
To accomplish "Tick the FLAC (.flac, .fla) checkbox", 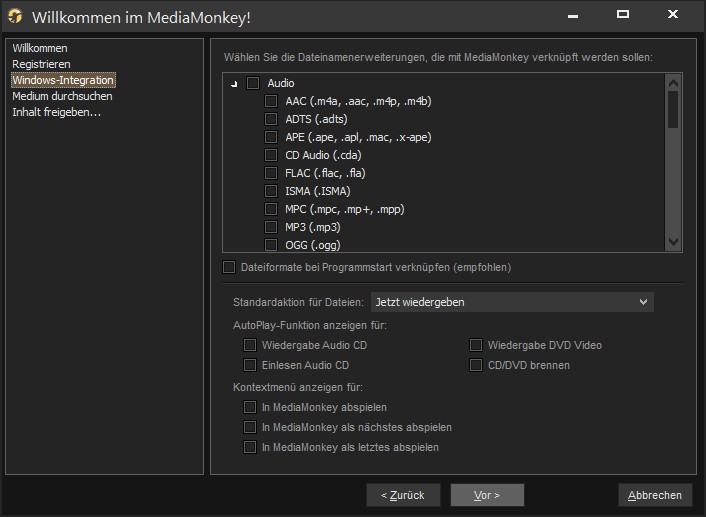I will click(x=271, y=173).
